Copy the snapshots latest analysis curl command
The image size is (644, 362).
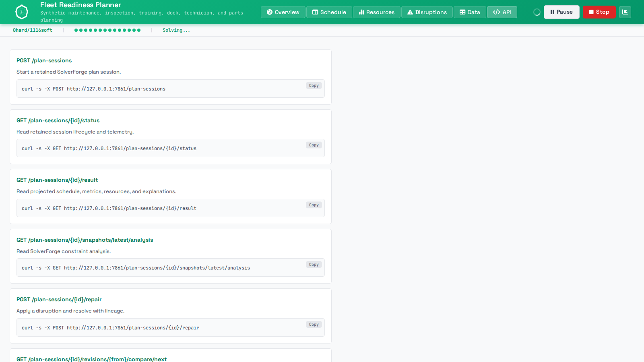314,265
